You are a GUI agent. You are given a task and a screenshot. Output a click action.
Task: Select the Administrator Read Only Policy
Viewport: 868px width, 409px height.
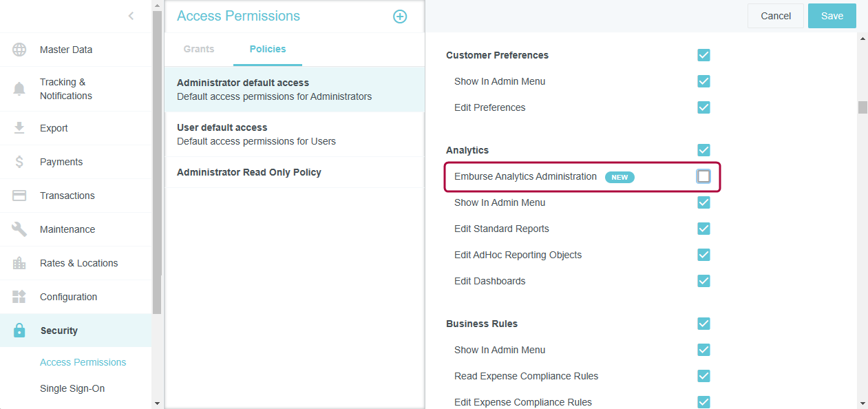[x=250, y=172]
